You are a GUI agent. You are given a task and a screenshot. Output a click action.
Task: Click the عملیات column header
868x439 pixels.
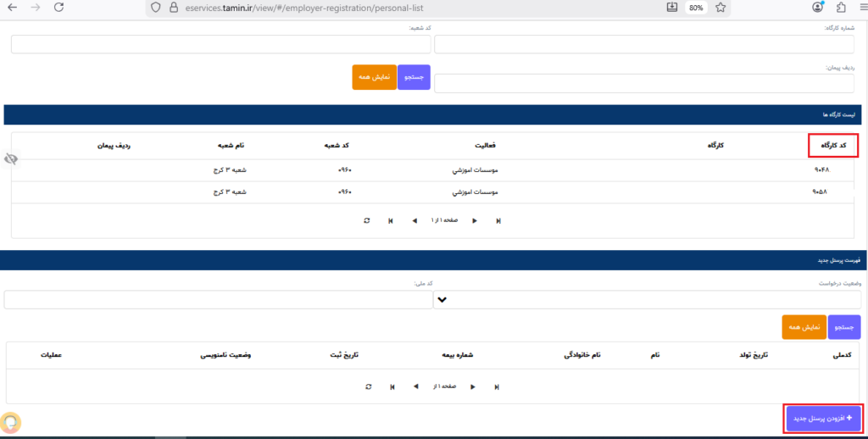(51, 355)
